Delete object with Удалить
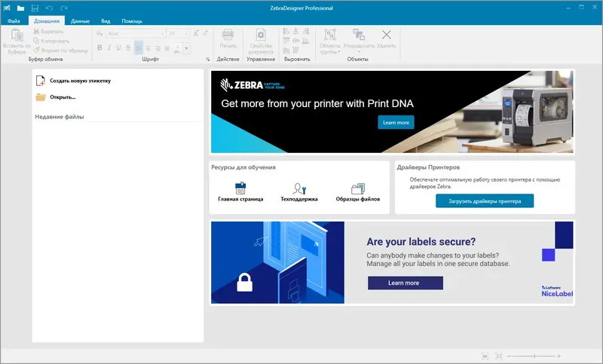Screen dimensions: 603x364 387,38
